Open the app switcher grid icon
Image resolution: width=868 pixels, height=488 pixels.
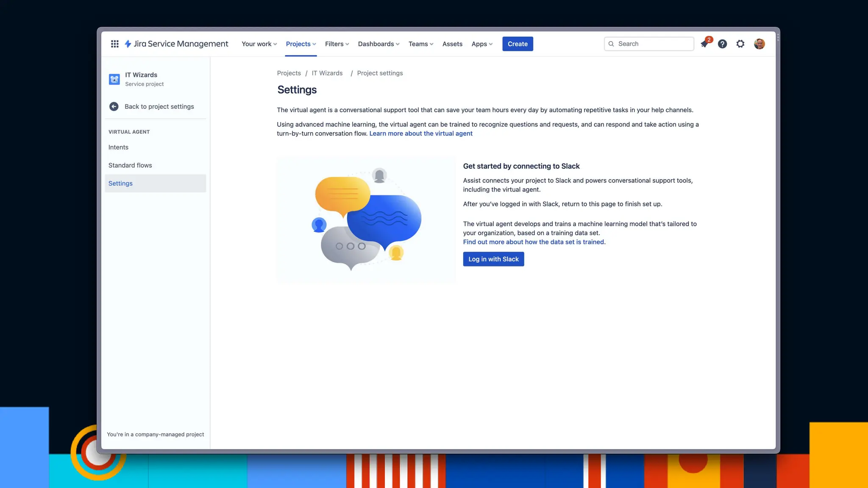coord(114,44)
